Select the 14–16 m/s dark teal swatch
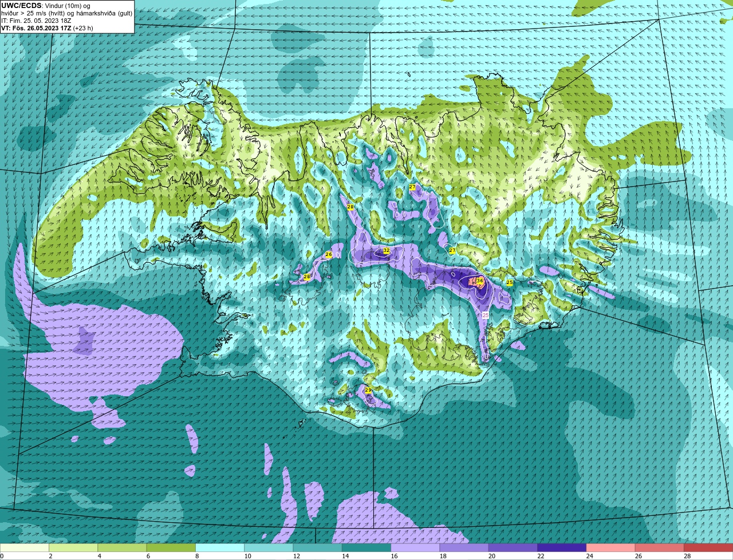 (x=366, y=548)
